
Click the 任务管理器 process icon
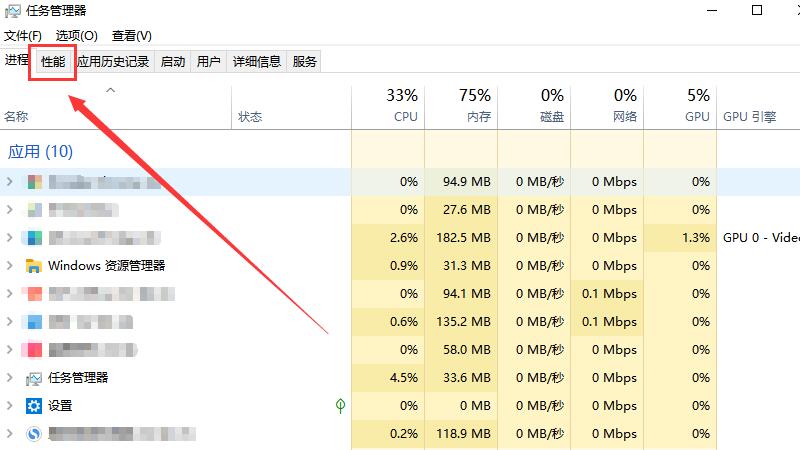click(x=34, y=378)
